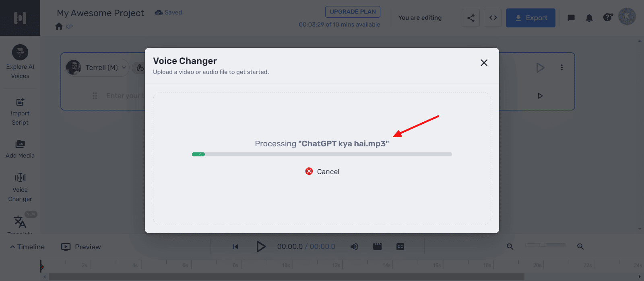Click the share project icon
The image size is (644, 281).
click(471, 18)
